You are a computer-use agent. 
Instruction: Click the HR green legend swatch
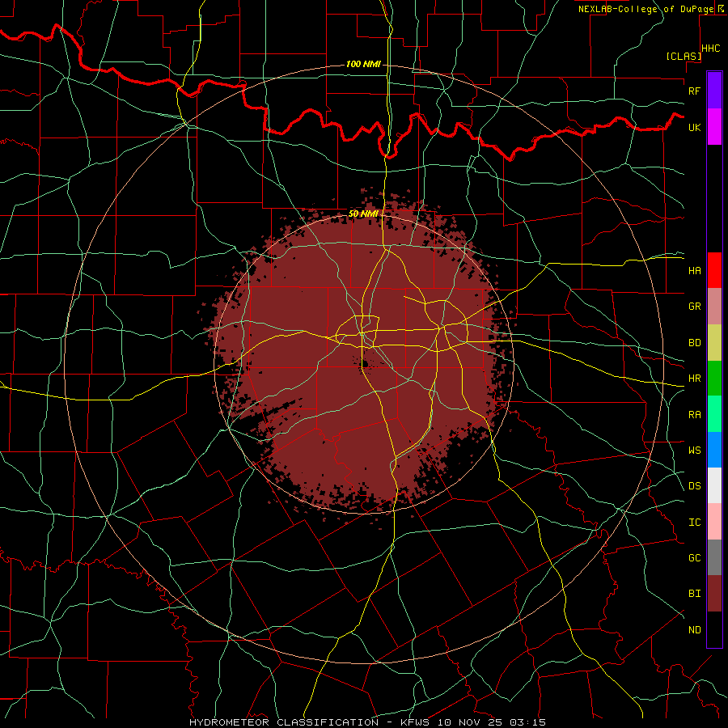coord(714,379)
